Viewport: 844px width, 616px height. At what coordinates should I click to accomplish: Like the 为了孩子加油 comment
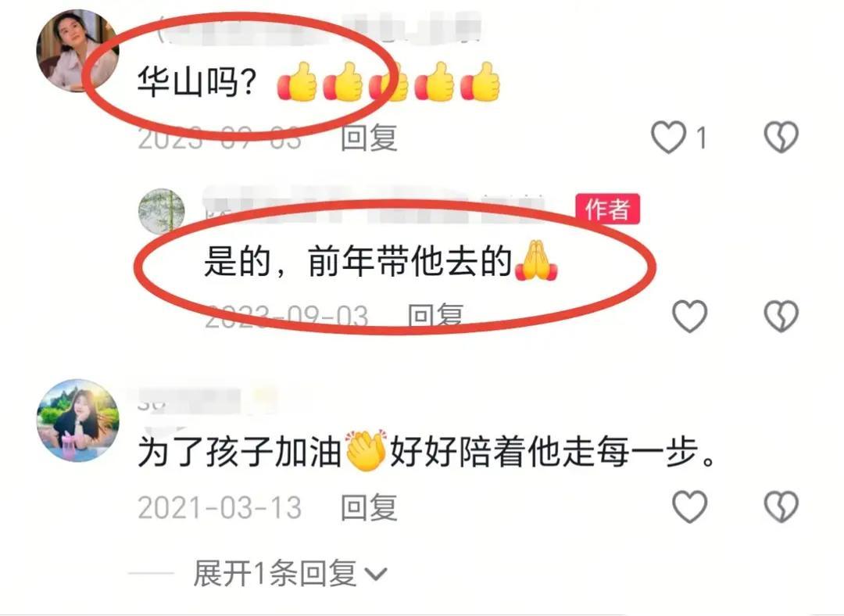(690, 507)
